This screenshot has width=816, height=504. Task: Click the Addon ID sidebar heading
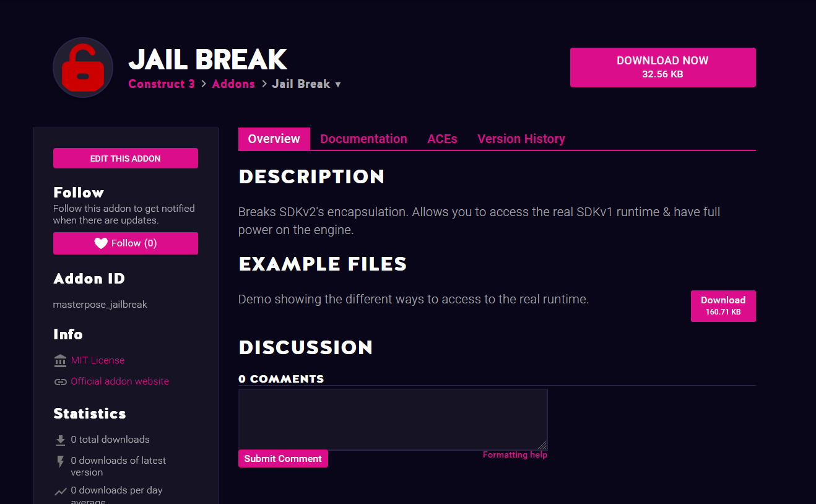[x=89, y=279]
